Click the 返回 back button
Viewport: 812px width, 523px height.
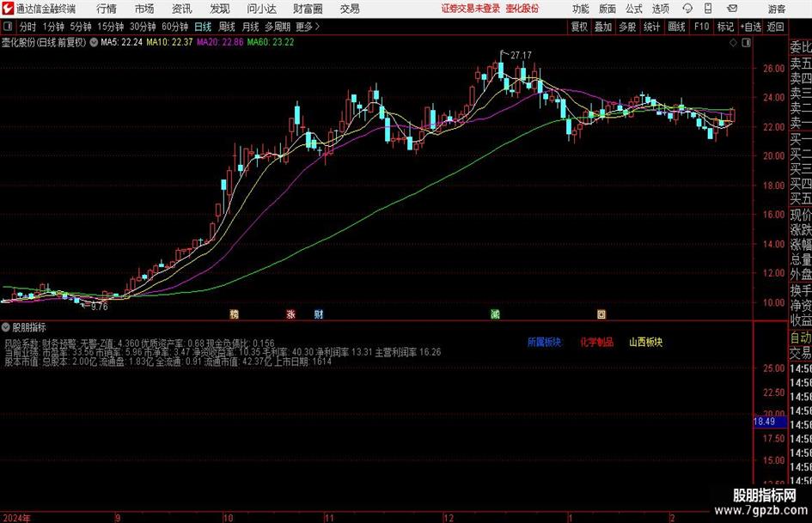775,27
